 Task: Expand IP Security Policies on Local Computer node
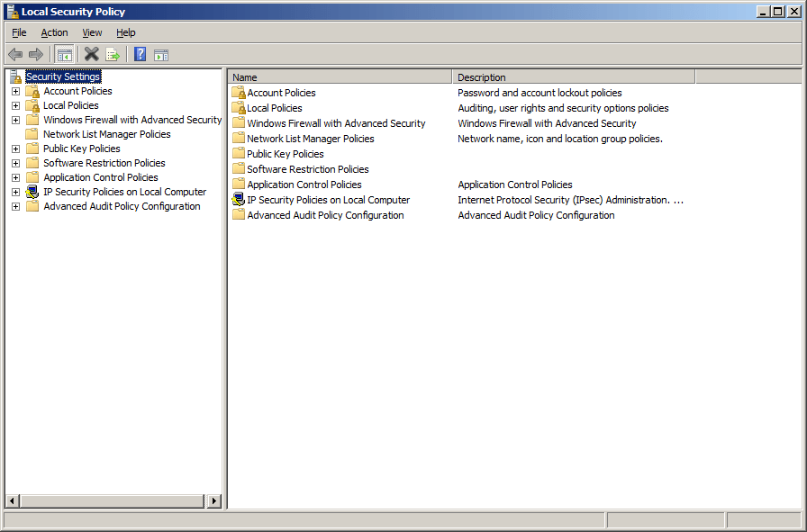[16, 193]
